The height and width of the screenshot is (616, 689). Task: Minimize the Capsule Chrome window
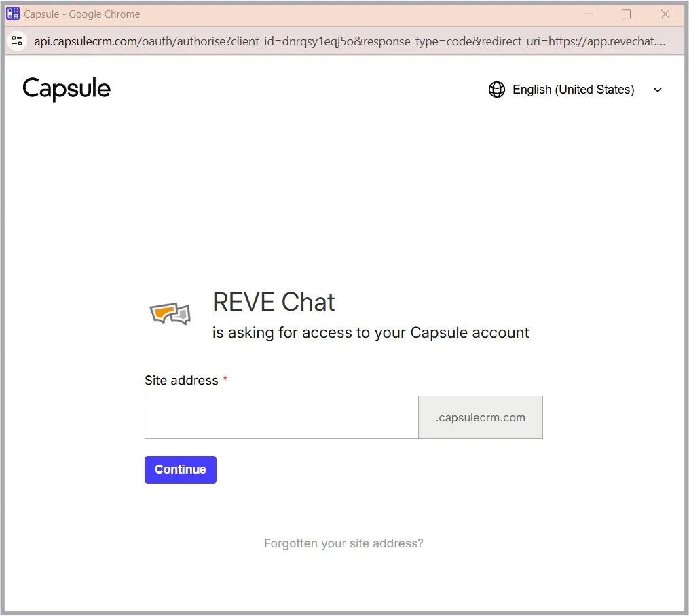coord(588,14)
